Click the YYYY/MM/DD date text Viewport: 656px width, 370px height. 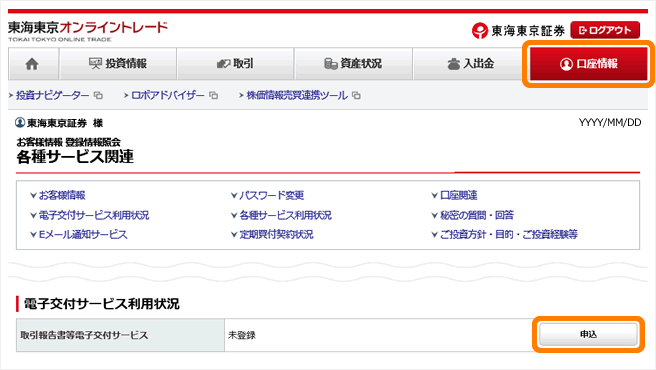click(x=610, y=122)
